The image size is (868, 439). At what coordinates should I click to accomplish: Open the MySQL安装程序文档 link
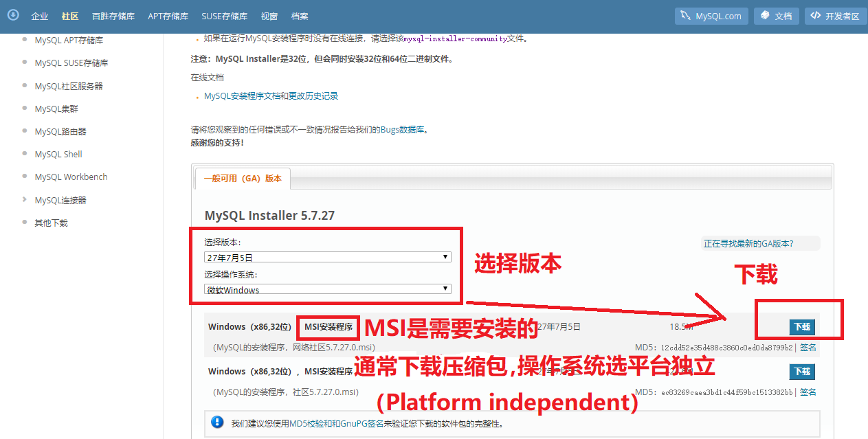coord(242,96)
